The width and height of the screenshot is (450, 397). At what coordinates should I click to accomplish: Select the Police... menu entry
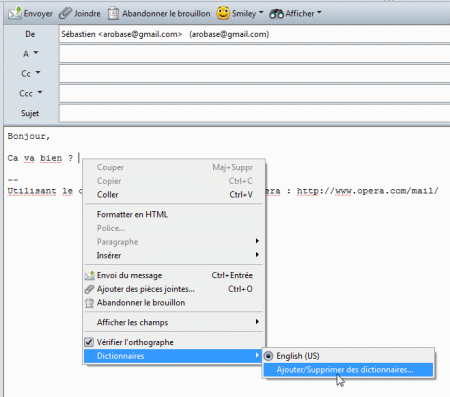tap(174, 228)
